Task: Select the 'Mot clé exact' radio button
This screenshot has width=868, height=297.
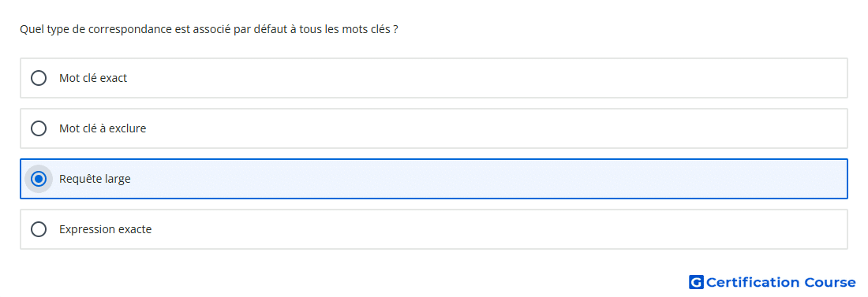Action: [39, 78]
